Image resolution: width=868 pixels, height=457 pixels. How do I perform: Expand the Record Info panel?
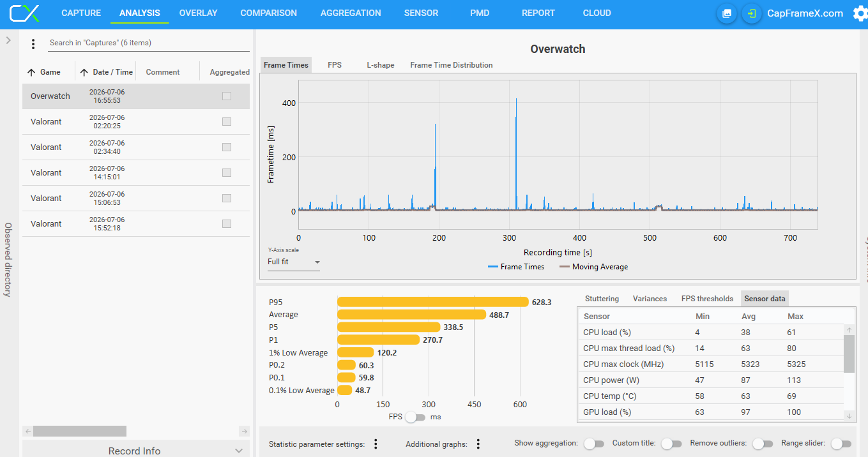point(135,450)
